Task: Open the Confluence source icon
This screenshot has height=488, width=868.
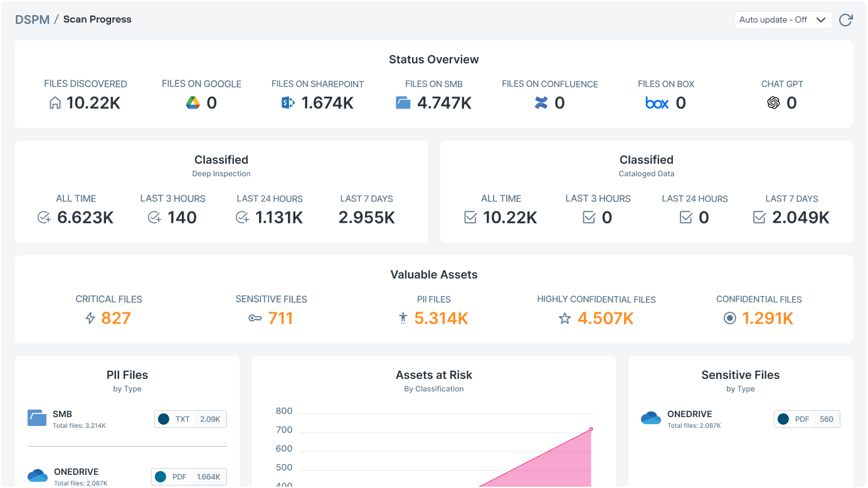Action: pyautogui.click(x=541, y=102)
